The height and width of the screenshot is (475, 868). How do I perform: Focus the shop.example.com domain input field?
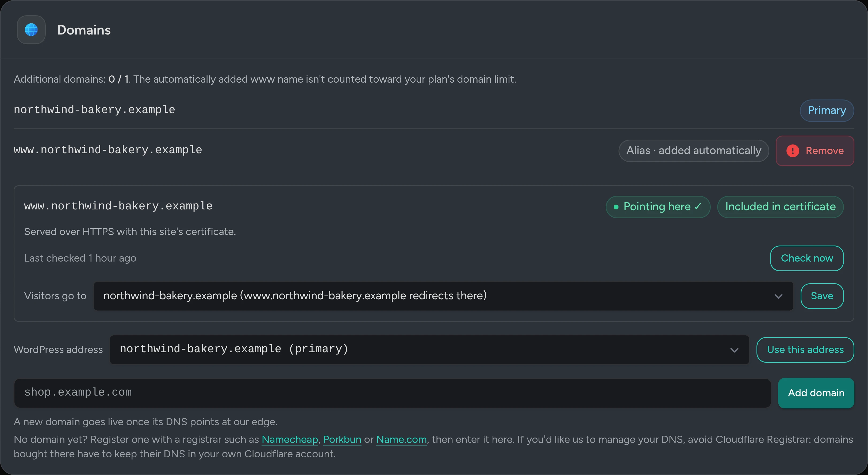[392, 393]
